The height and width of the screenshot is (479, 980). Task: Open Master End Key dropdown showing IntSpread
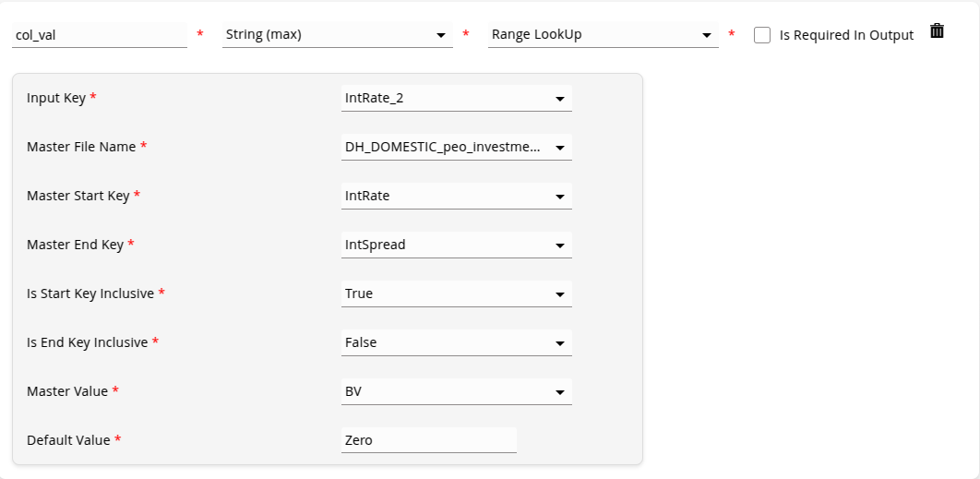pyautogui.click(x=456, y=245)
